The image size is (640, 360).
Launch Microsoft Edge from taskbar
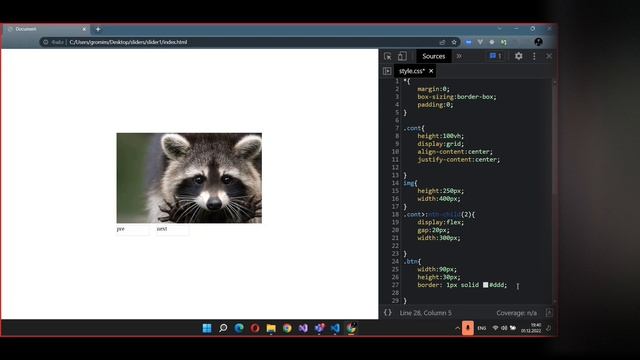point(239,328)
